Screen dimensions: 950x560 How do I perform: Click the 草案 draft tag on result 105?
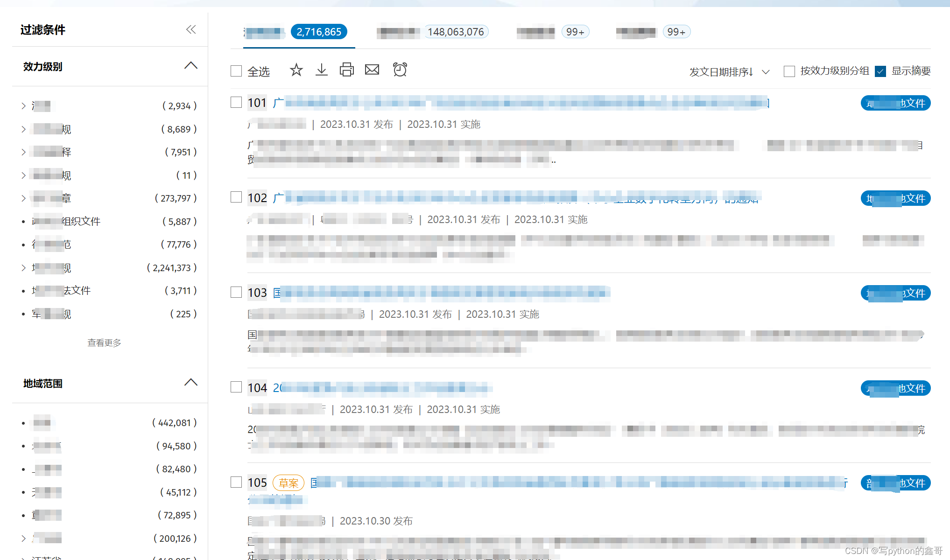coord(289,483)
